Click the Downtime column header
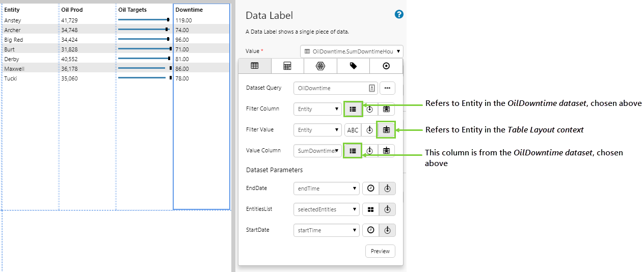644x272 pixels. click(x=189, y=10)
